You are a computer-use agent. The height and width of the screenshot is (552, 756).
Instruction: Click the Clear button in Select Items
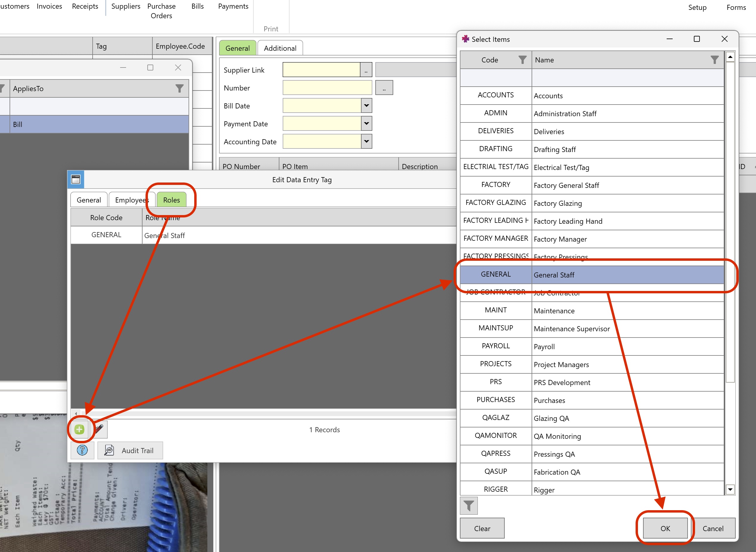(x=482, y=528)
